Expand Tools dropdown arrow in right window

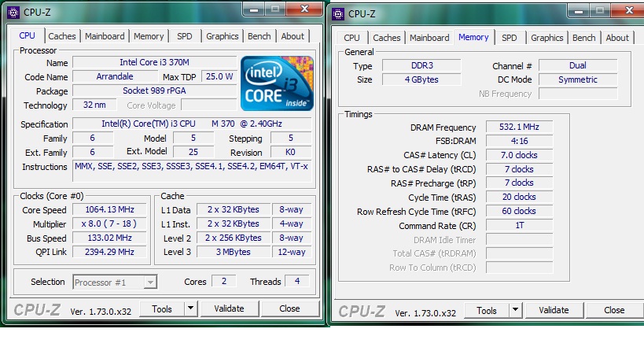tap(515, 310)
